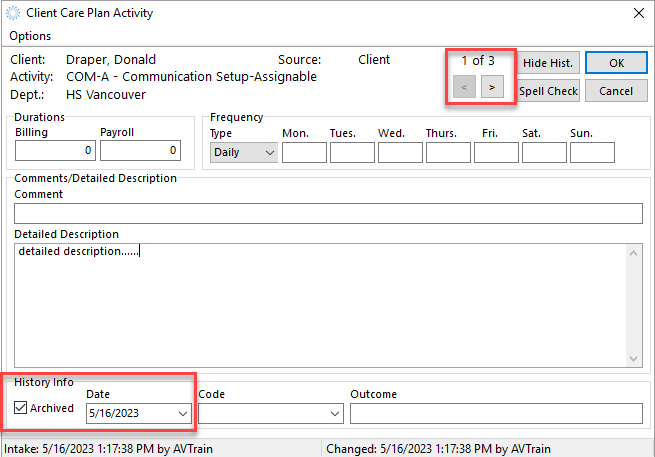Click the Wed. frequency field

point(400,152)
